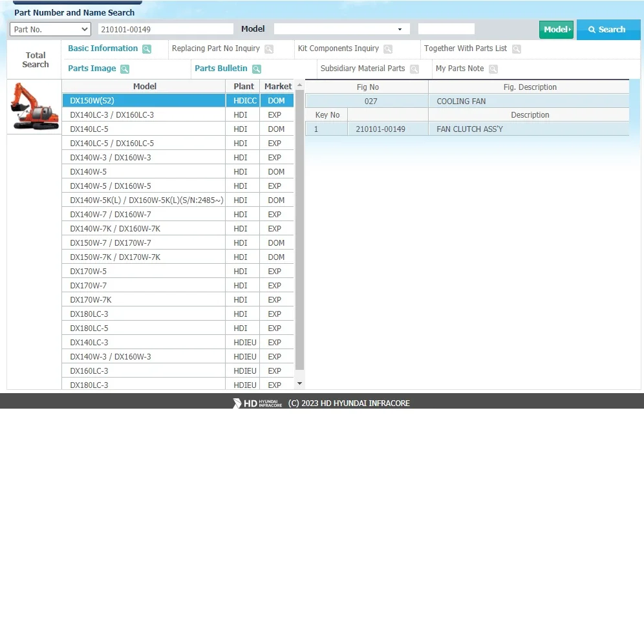
Task: Open the Together With Parts List tab
Action: 466,48
